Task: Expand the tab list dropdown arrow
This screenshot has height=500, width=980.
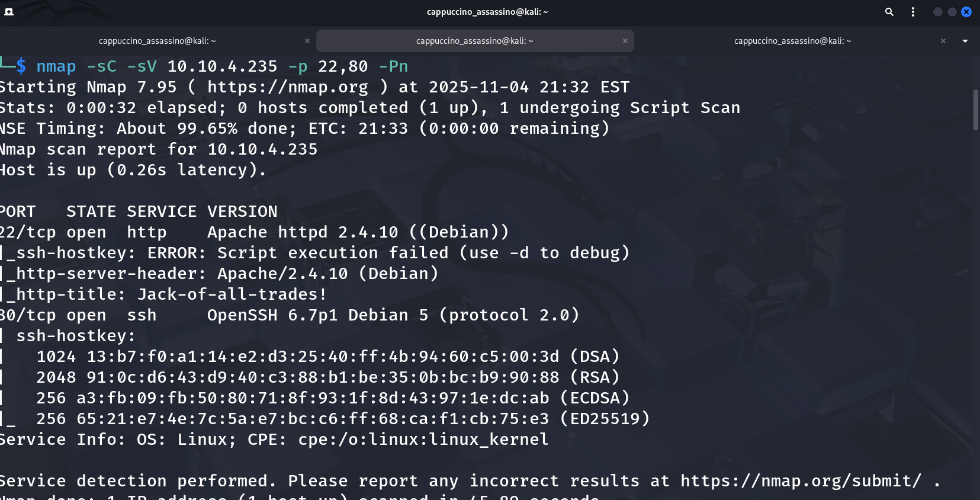Action: 965,41
